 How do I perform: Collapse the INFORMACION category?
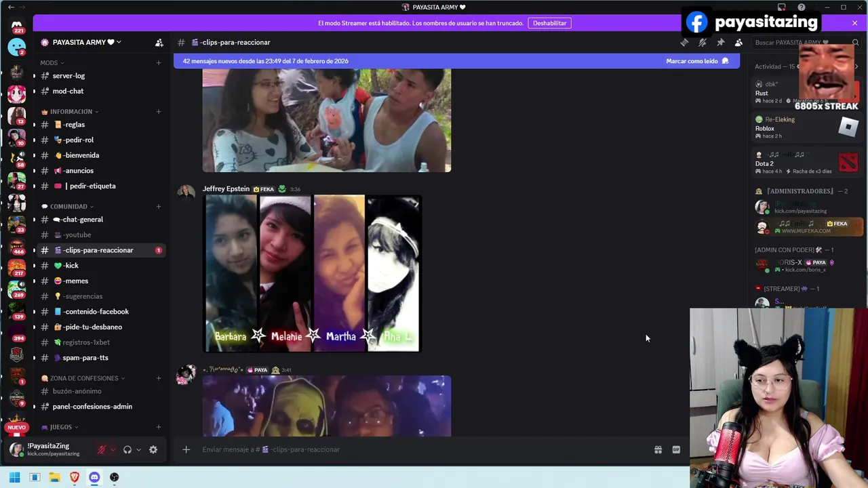[x=70, y=112]
